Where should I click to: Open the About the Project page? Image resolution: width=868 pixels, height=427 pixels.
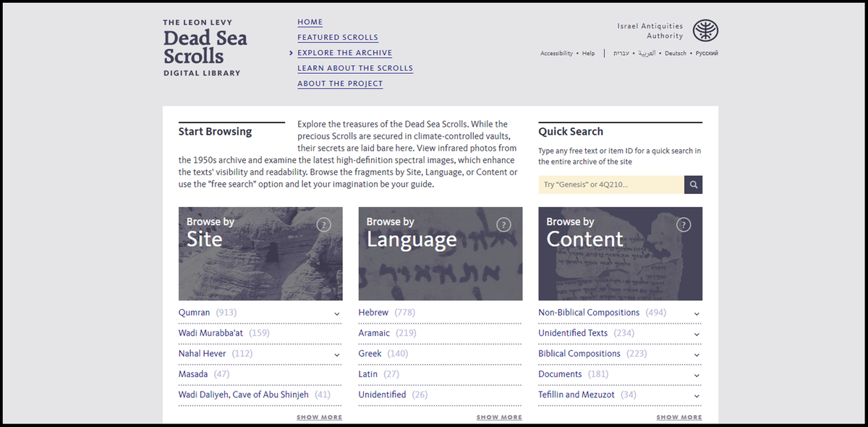340,84
